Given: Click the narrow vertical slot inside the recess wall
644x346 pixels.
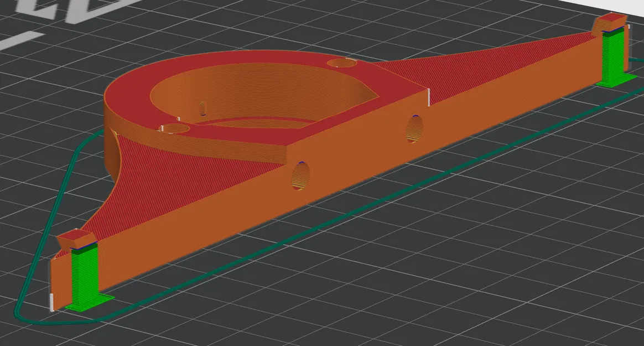Looking at the screenshot, I should pyautogui.click(x=202, y=109).
